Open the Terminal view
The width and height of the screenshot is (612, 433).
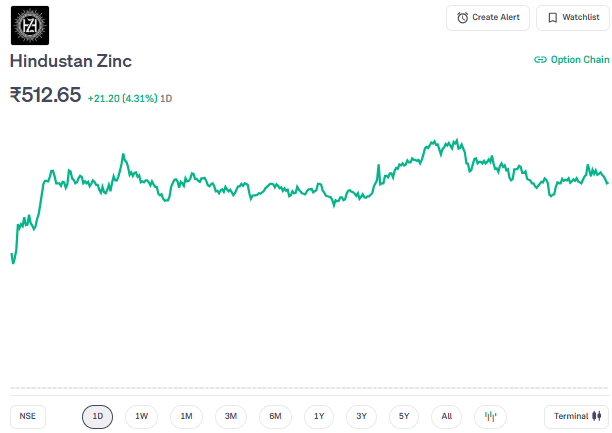click(576, 416)
